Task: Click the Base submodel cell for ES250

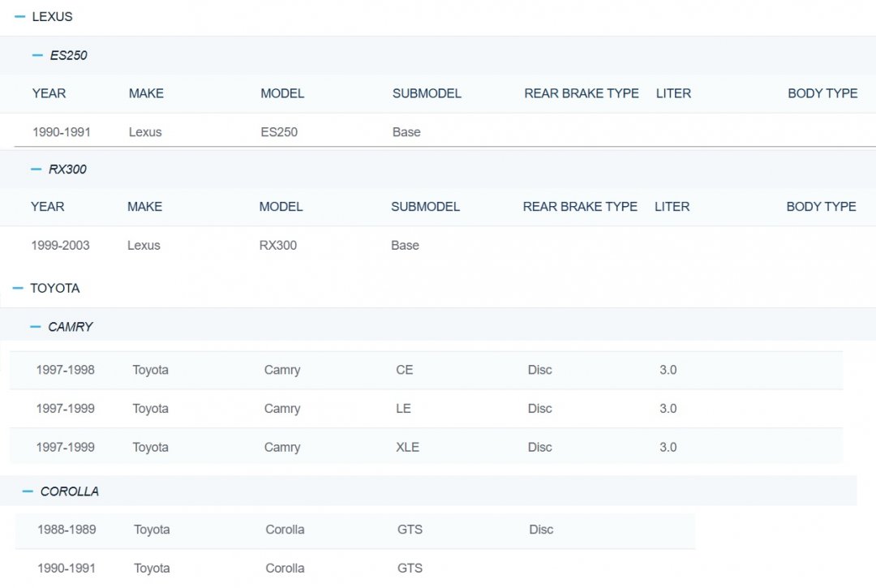Action: pyautogui.click(x=406, y=132)
